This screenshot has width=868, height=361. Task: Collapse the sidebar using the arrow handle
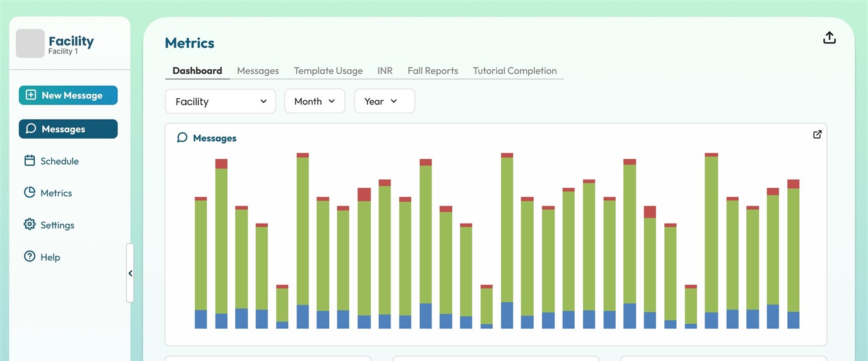[x=130, y=273]
